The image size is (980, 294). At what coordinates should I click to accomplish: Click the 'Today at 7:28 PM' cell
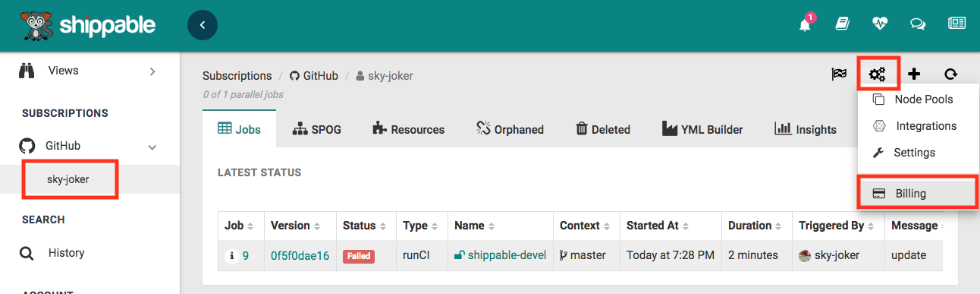click(671, 255)
